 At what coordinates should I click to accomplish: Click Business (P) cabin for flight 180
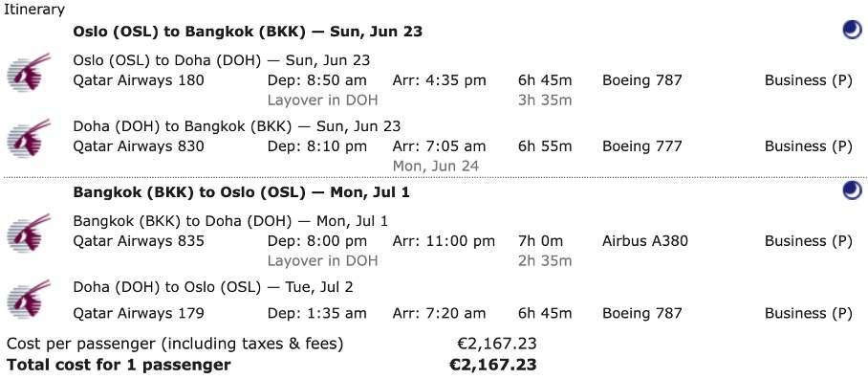coord(808,80)
